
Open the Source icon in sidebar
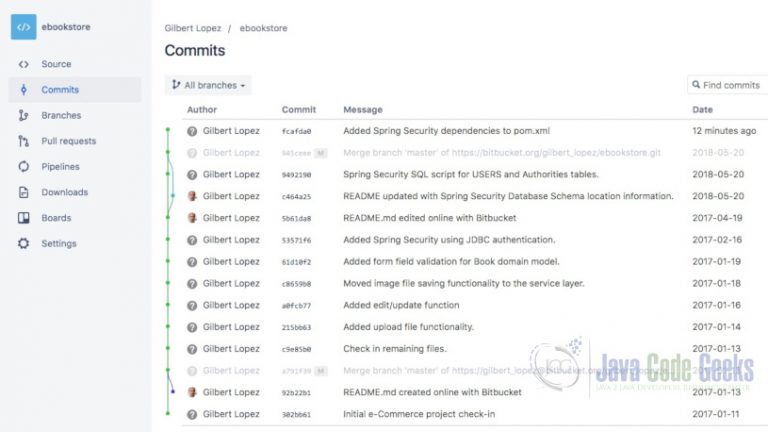[x=24, y=64]
